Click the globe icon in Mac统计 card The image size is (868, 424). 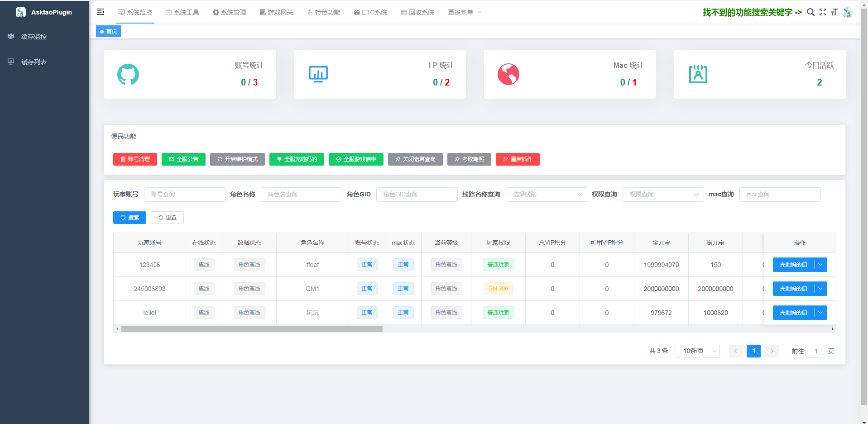coord(508,74)
